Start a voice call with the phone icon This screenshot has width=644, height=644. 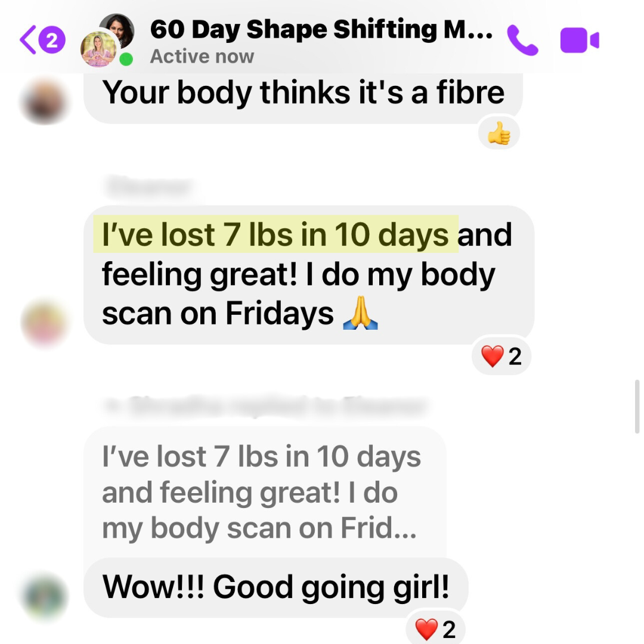pyautogui.click(x=522, y=40)
